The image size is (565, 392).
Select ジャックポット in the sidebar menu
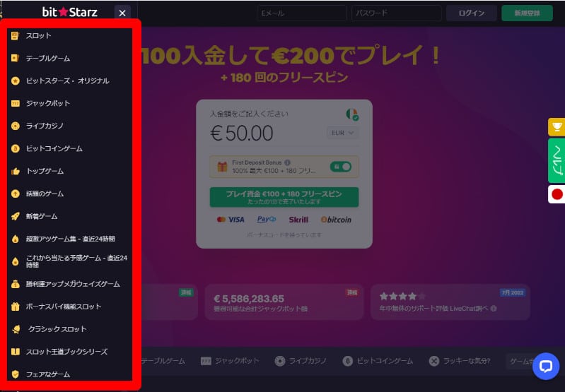pos(48,103)
